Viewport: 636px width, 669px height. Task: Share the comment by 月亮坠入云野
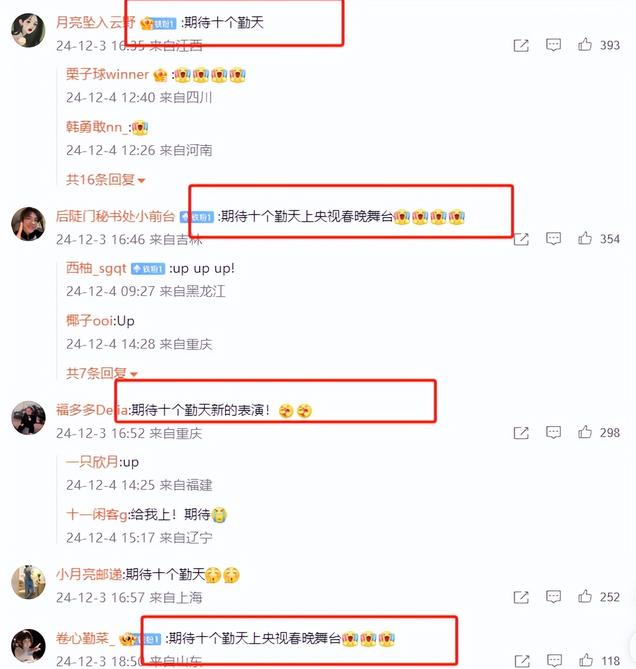click(x=521, y=45)
